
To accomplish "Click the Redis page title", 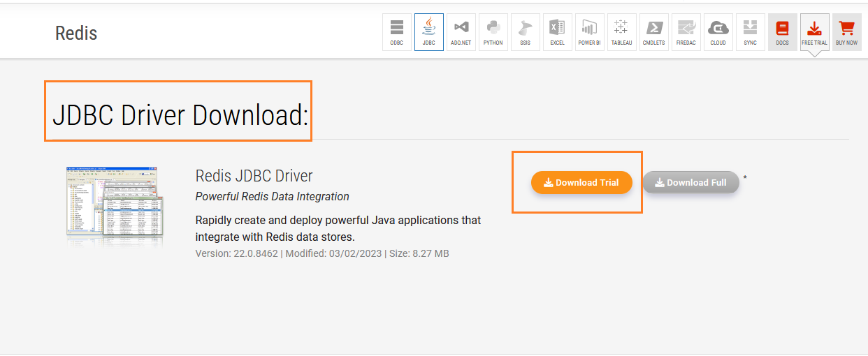I will tap(76, 33).
